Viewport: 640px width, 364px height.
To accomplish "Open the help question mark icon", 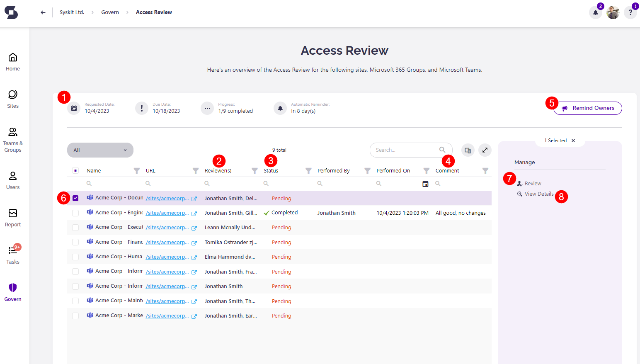I will click(x=630, y=12).
